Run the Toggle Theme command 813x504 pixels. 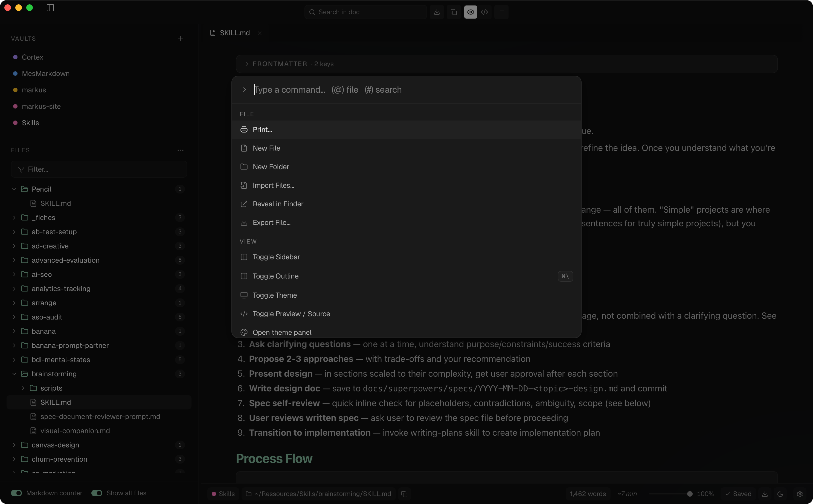click(406, 295)
